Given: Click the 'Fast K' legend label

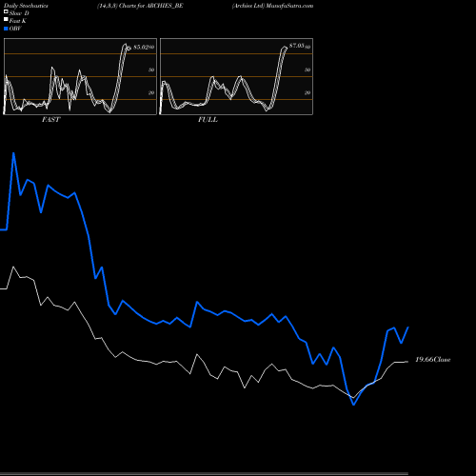Looking at the screenshot, I should tap(18, 21).
